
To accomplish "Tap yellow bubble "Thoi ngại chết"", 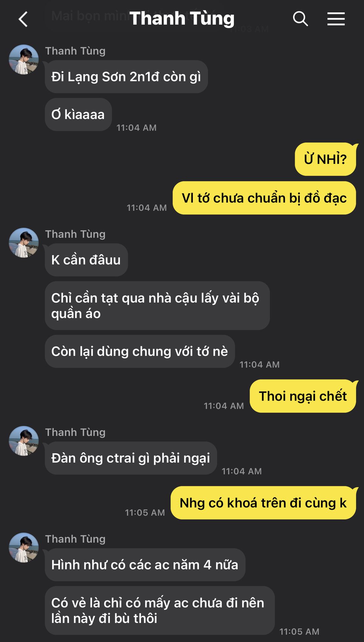I will [x=303, y=396].
